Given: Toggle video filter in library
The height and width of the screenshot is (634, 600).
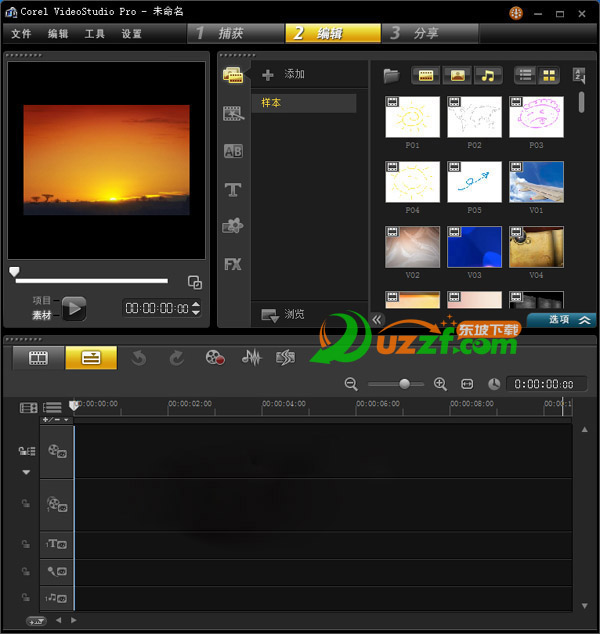Looking at the screenshot, I should tap(426, 75).
